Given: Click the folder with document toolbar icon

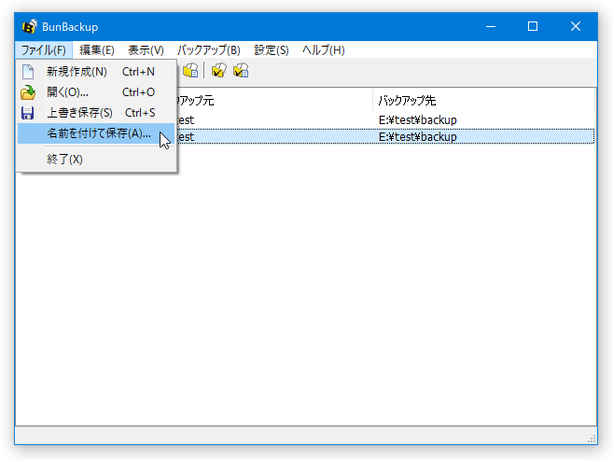Looking at the screenshot, I should click(190, 71).
